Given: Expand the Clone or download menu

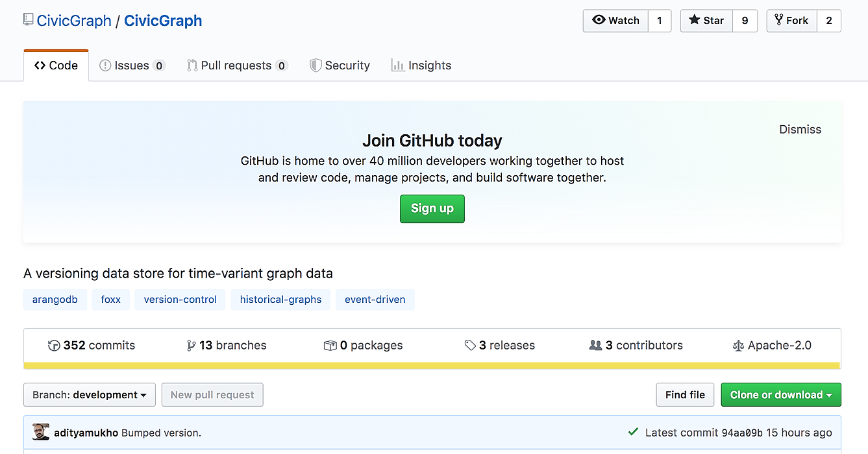Looking at the screenshot, I should click(780, 395).
